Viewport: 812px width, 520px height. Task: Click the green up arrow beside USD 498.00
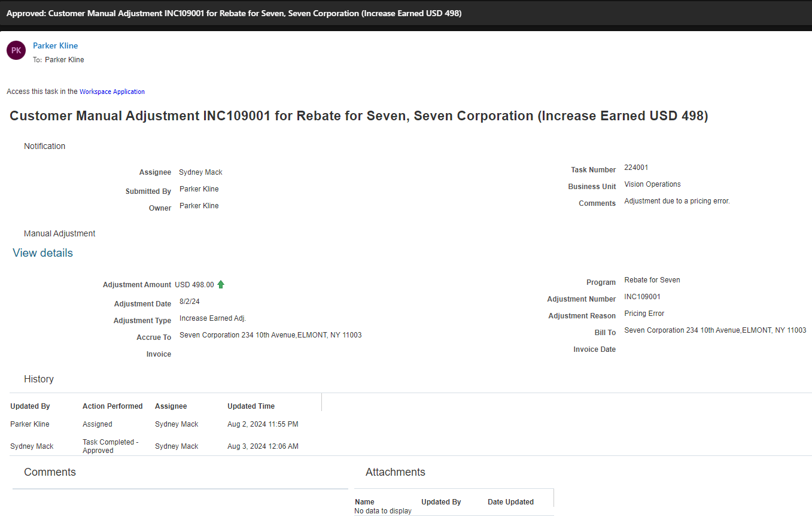[x=221, y=284]
